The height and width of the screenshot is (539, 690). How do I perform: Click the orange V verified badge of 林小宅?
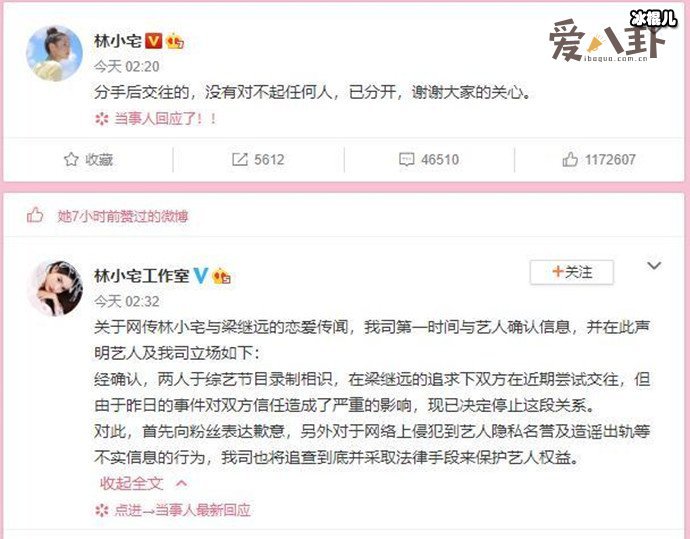coord(154,41)
